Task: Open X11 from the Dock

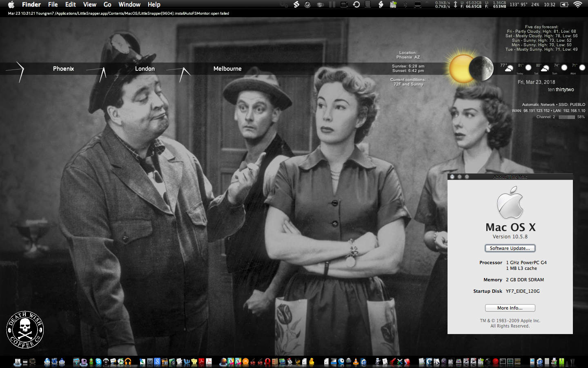Action: point(444,362)
